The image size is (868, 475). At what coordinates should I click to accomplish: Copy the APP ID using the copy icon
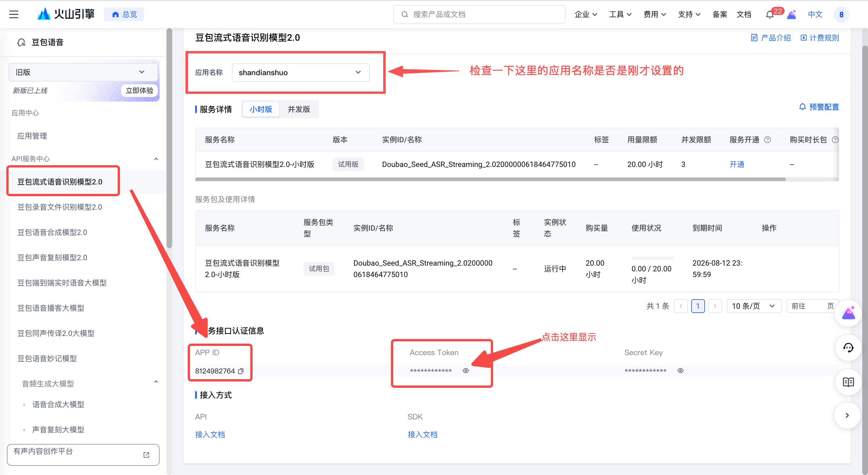click(241, 371)
